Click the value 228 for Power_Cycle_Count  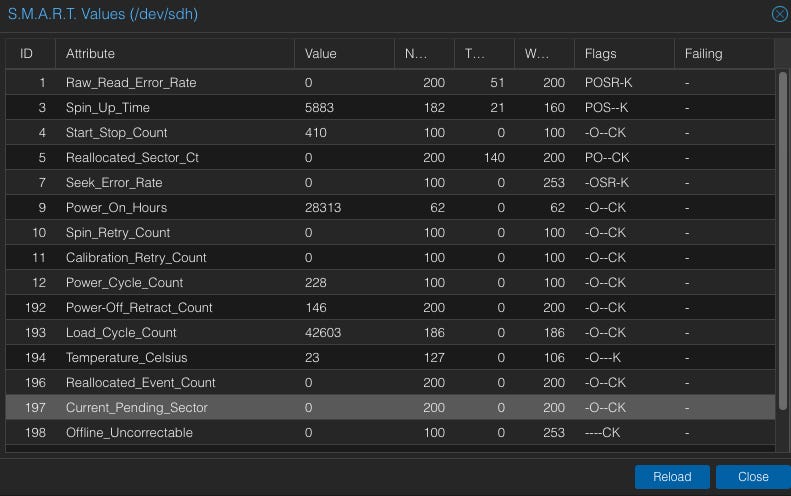pyautogui.click(x=315, y=283)
